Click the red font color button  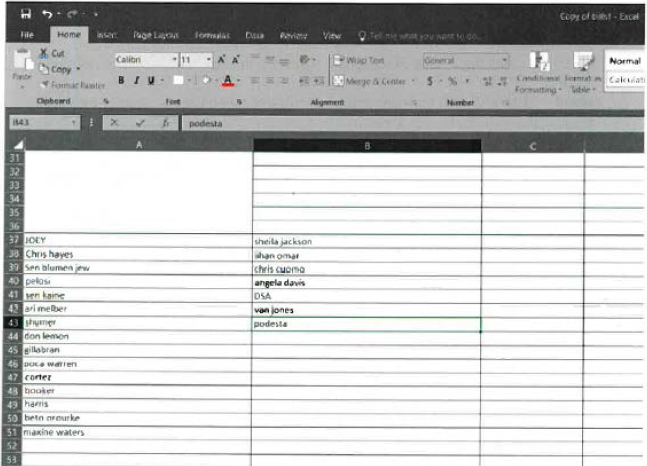tap(228, 80)
